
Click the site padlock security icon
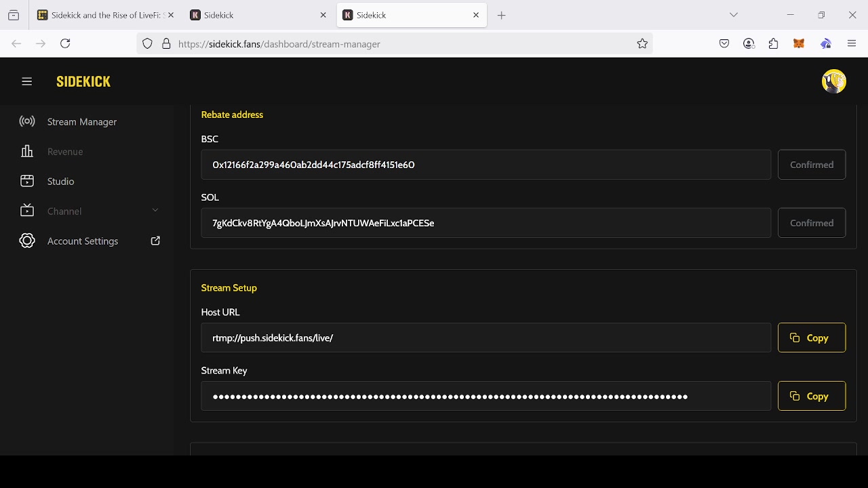click(x=166, y=44)
